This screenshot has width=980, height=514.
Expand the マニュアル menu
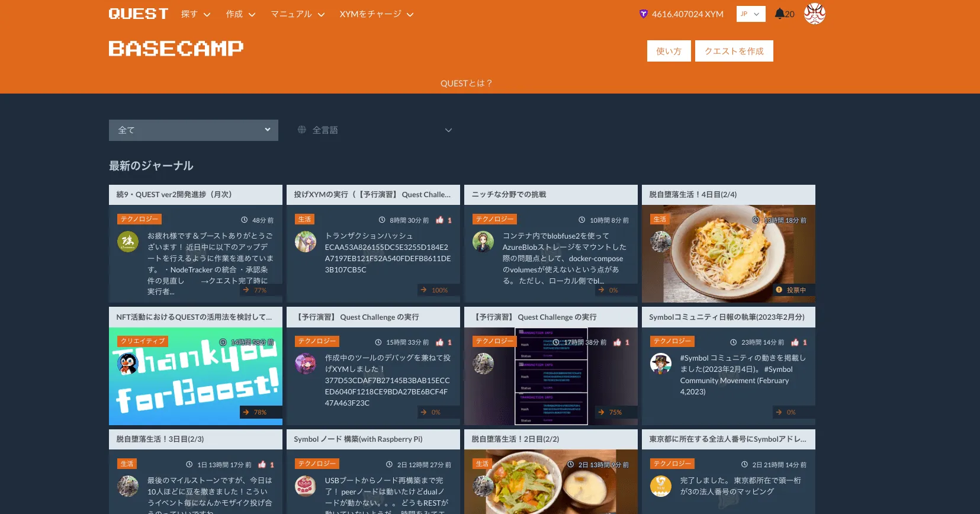[298, 14]
